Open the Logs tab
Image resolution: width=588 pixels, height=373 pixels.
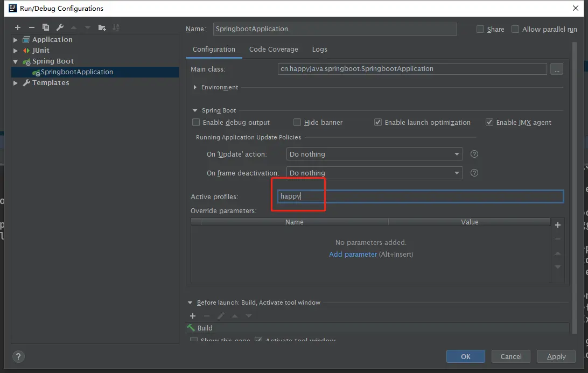click(x=319, y=50)
